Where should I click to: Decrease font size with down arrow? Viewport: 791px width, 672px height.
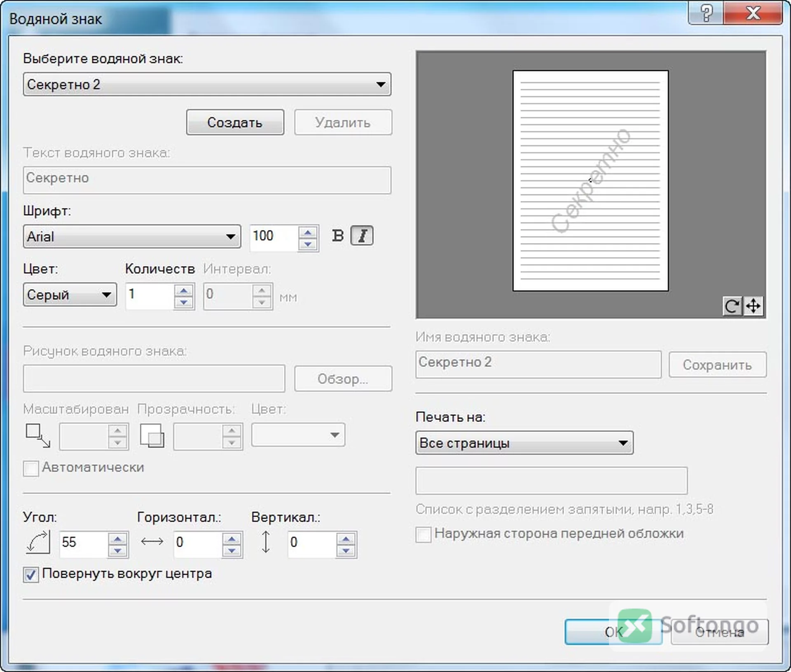point(308,244)
